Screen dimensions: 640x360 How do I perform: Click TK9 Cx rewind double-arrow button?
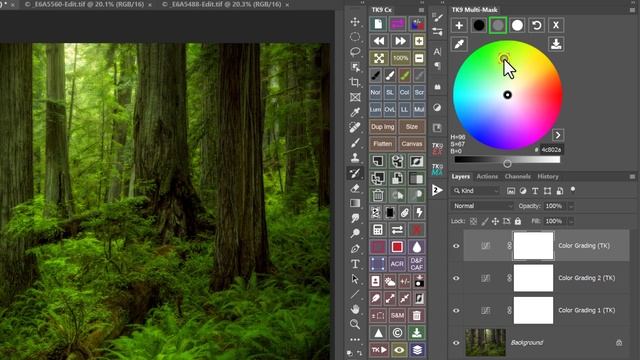(378, 41)
